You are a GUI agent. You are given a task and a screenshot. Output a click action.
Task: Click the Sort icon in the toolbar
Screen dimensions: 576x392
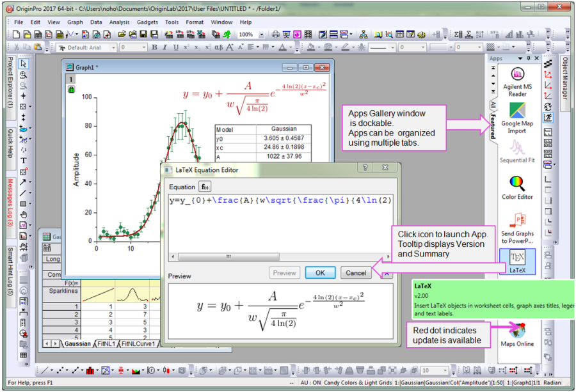tap(480, 35)
